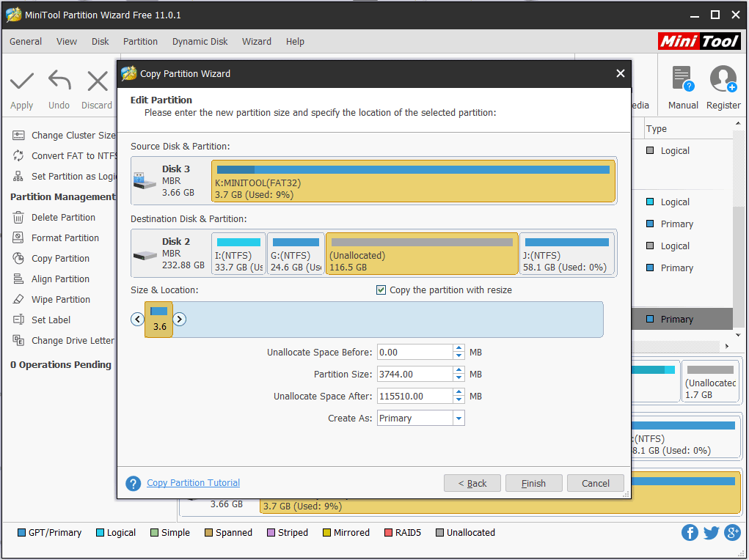Click Format Partition icon
749x560 pixels.
pyautogui.click(x=18, y=237)
